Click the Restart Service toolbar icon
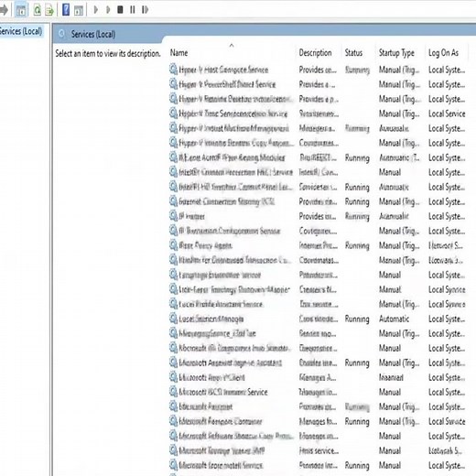The height and width of the screenshot is (476, 476). 145,10
